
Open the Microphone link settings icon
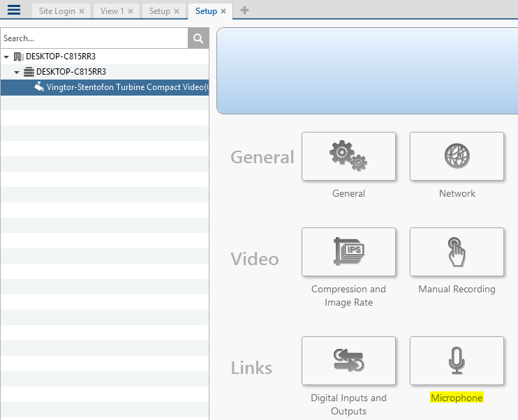(x=457, y=361)
